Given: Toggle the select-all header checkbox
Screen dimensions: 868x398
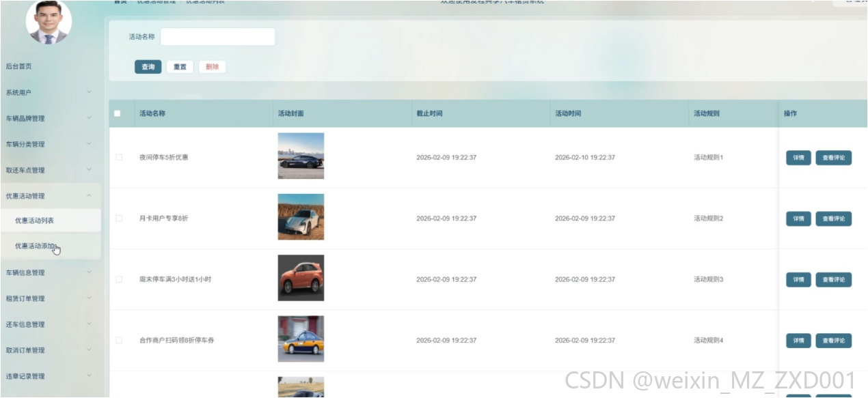Looking at the screenshot, I should tap(118, 113).
